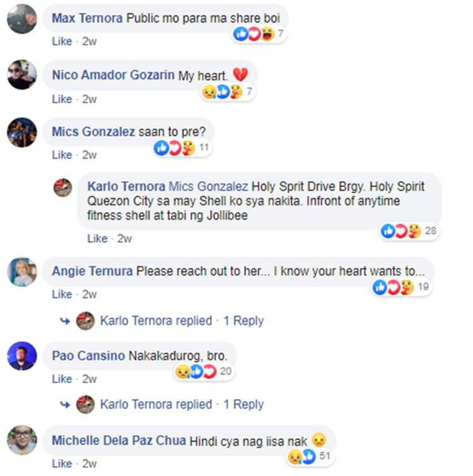View the 20 reactions on Pao Cansino's comment
The width and height of the screenshot is (473, 476).
204,371
